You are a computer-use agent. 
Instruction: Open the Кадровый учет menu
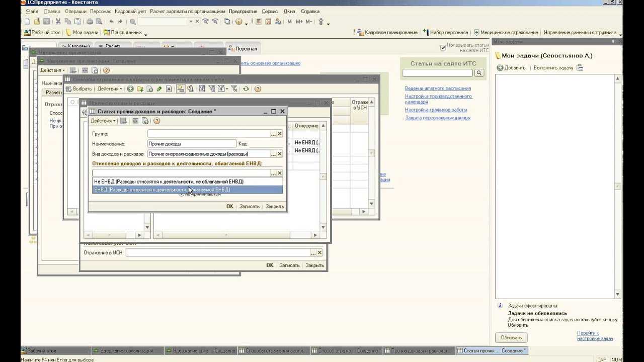click(131, 11)
